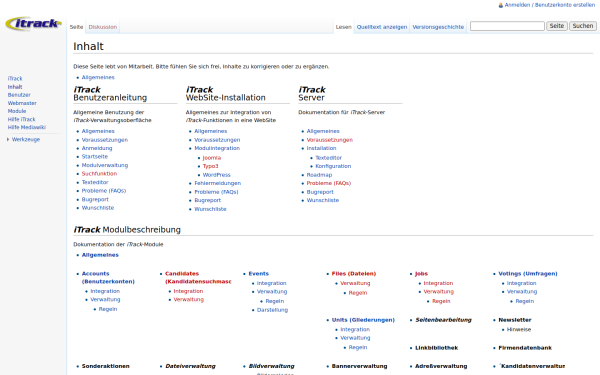Click Firmendatenbank list entry
The image size is (600, 375).
tap(525, 348)
